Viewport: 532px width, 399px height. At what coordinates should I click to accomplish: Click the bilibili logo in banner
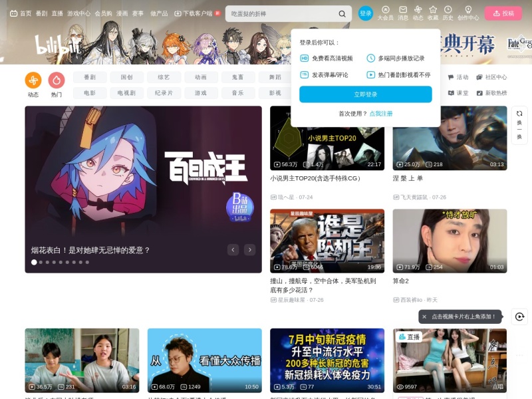(57, 45)
